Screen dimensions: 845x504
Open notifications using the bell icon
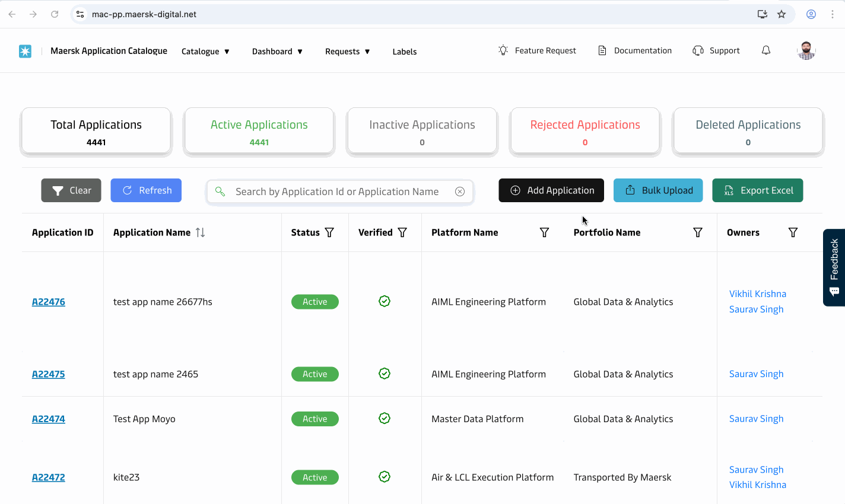click(765, 50)
